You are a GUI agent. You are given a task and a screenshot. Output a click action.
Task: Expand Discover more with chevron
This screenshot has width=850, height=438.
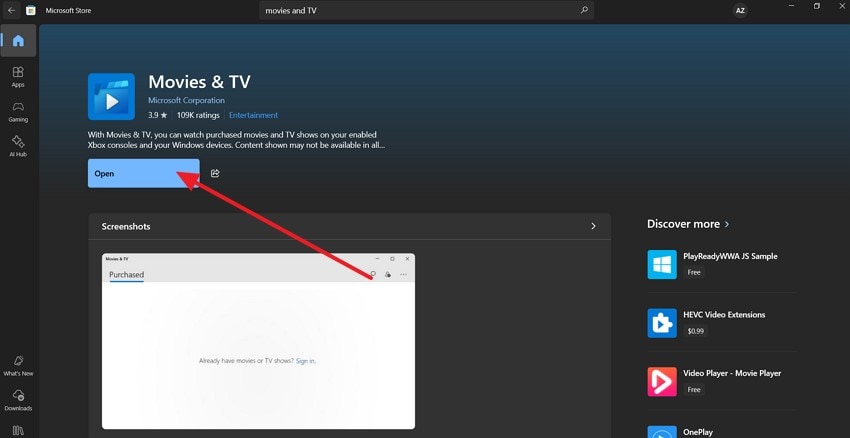tap(727, 224)
